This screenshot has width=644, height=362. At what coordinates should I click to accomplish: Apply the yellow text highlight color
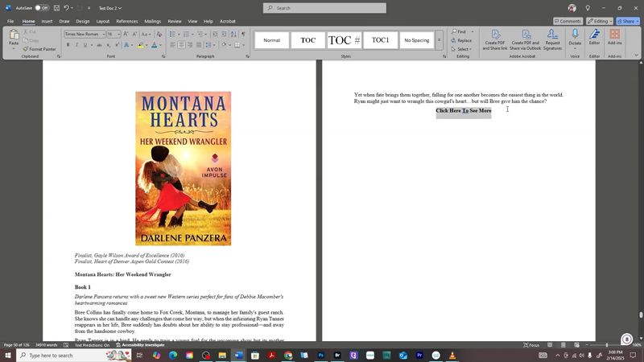[140, 45]
